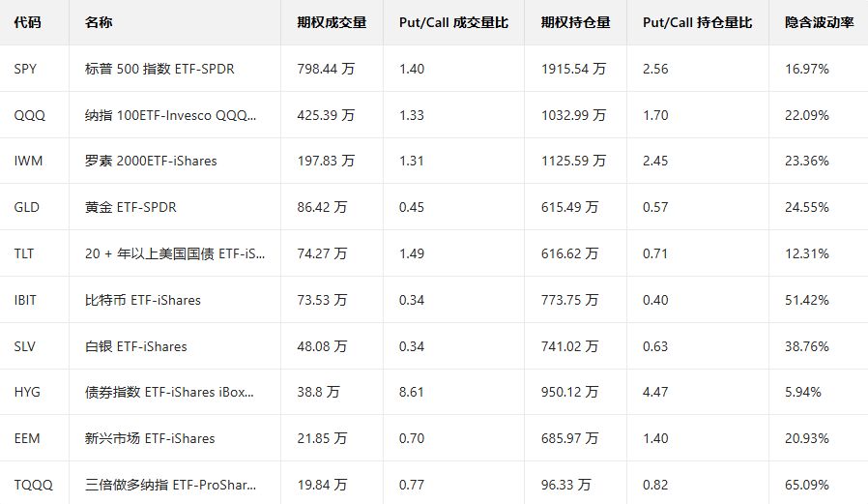This screenshot has width=868, height=504.
Task: Select the IWM ticker code
Action: click(29, 161)
